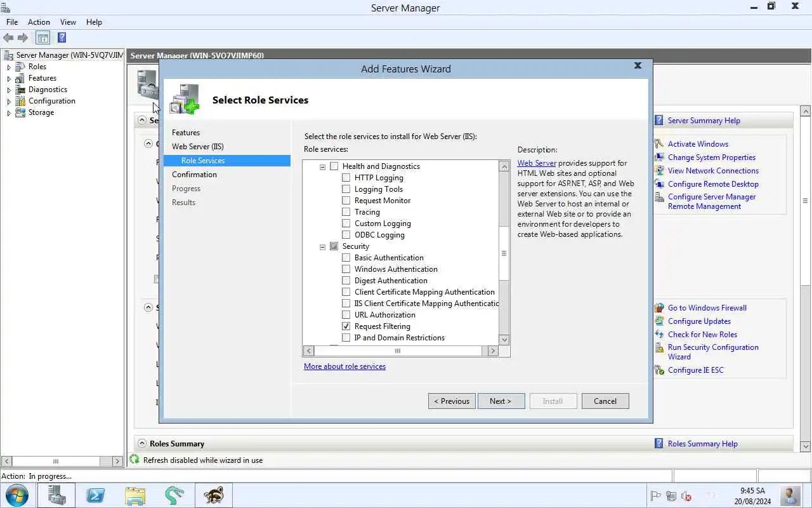Click the Configuration icon in the tree
The height and width of the screenshot is (508, 812).
coord(21,101)
